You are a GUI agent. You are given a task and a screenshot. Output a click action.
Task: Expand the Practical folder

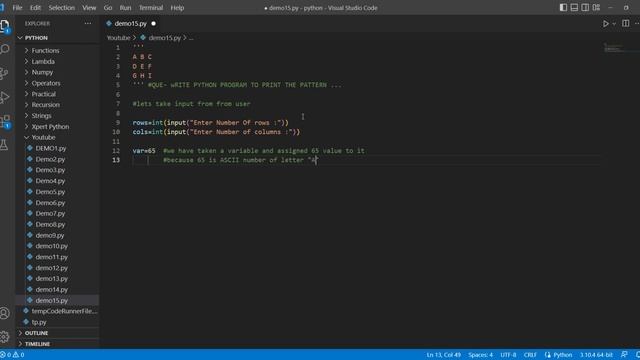pyautogui.click(x=44, y=94)
